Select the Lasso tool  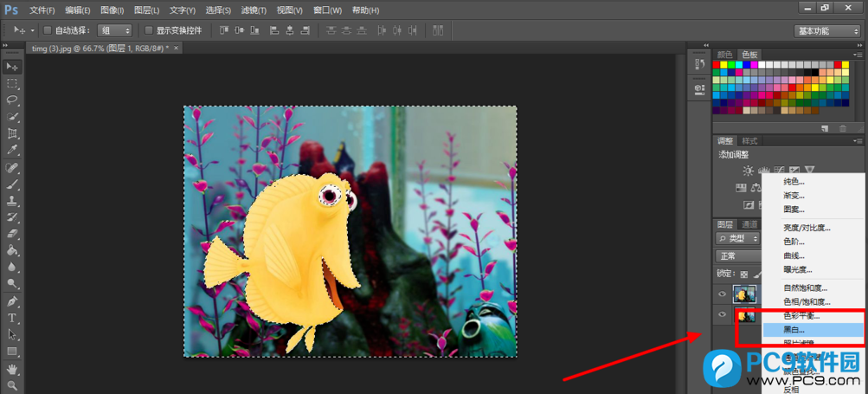pos(11,100)
